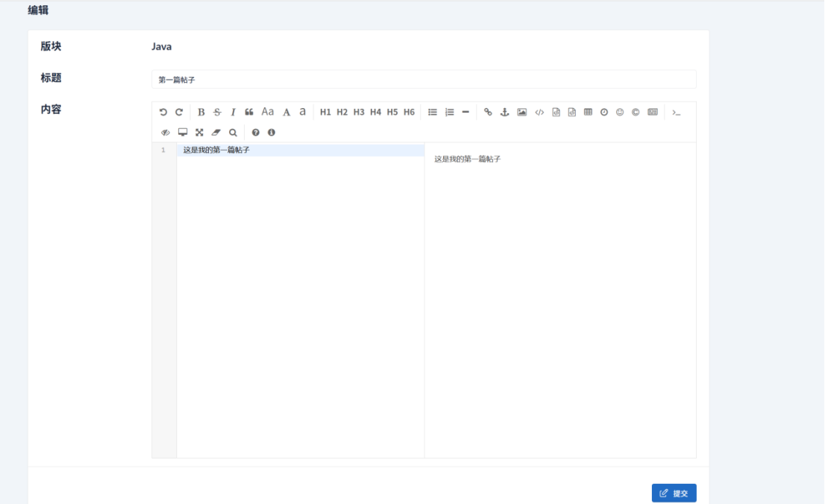Viewport: 825px width, 504px height.
Task: Insert a hyperlink with chain icon
Action: coord(489,112)
